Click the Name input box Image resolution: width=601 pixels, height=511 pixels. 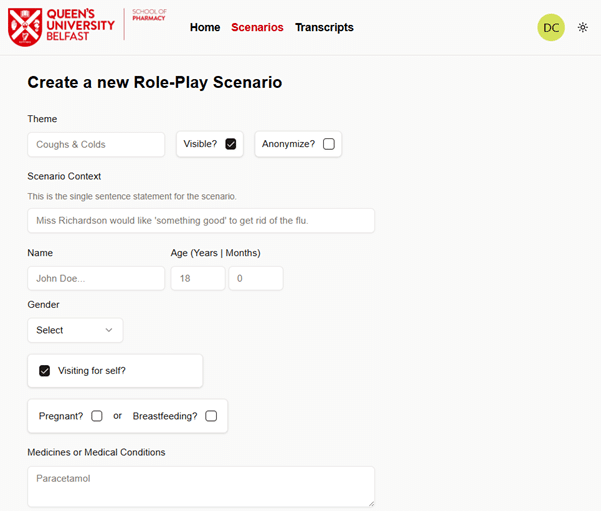pyautogui.click(x=96, y=278)
